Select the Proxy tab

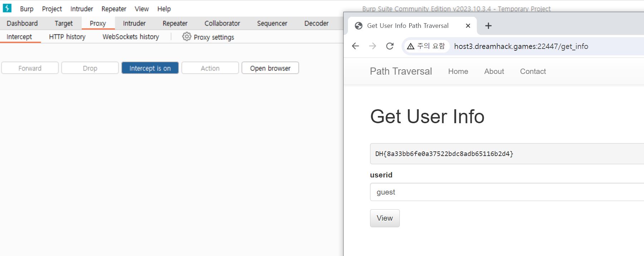[x=98, y=23]
